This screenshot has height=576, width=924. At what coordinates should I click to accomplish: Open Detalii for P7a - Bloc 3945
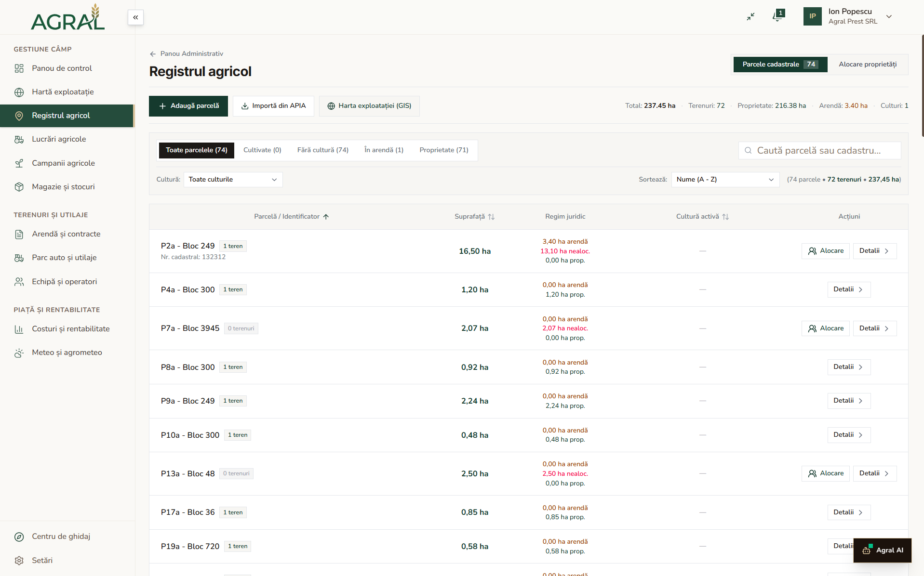pyautogui.click(x=874, y=328)
